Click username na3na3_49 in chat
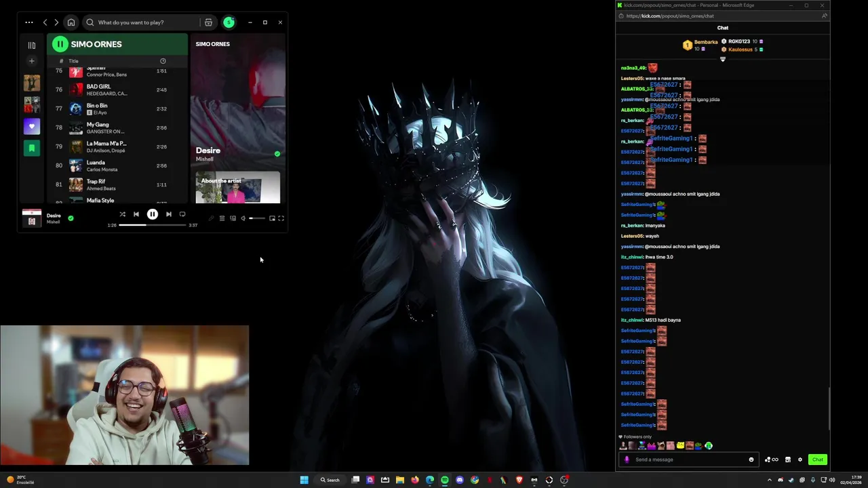The width and height of the screenshot is (868, 488). [633, 68]
